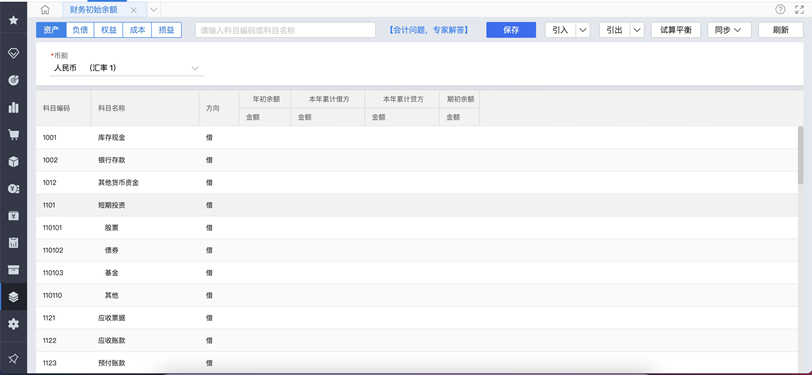812x375 pixels.
Task: Select the 库存现金 row
Action: [x=417, y=138]
